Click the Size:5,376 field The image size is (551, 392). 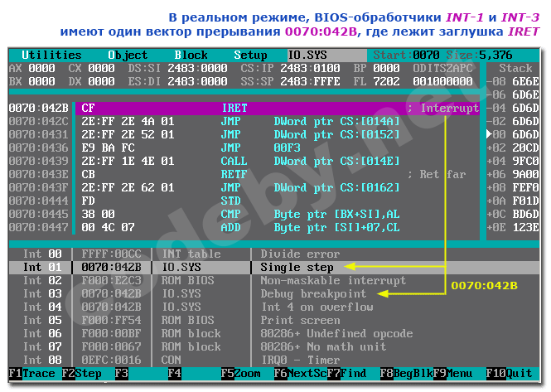click(x=479, y=56)
